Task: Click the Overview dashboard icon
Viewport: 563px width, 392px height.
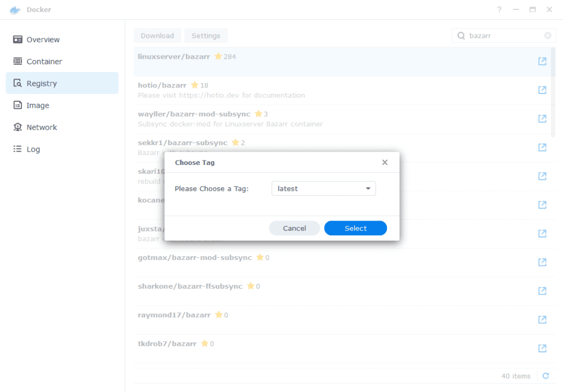Action: tap(18, 40)
